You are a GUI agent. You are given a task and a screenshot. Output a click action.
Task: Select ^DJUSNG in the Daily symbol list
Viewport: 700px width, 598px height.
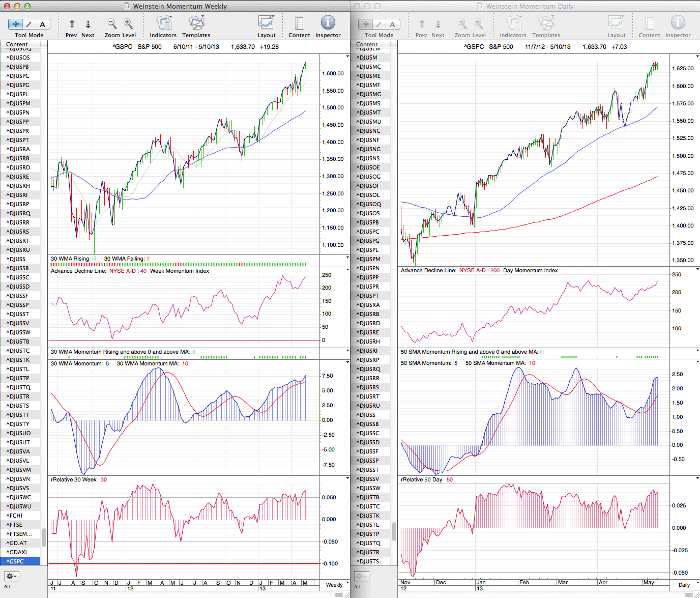[370, 149]
